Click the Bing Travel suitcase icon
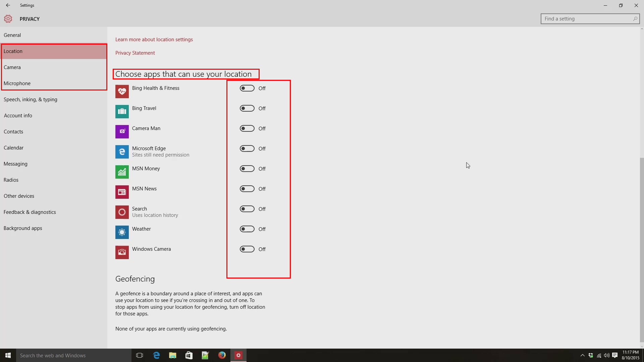 coord(122,112)
